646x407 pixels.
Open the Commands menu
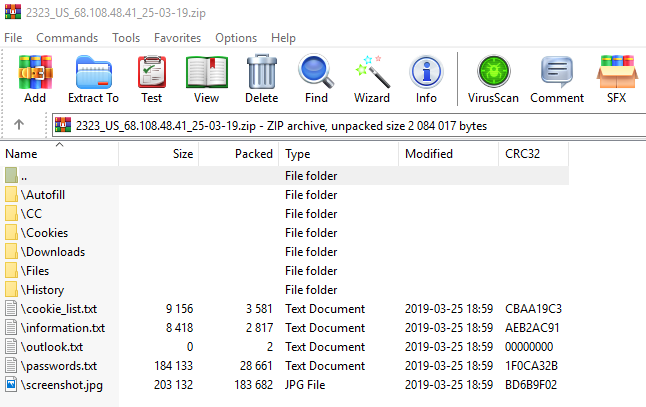coord(67,38)
